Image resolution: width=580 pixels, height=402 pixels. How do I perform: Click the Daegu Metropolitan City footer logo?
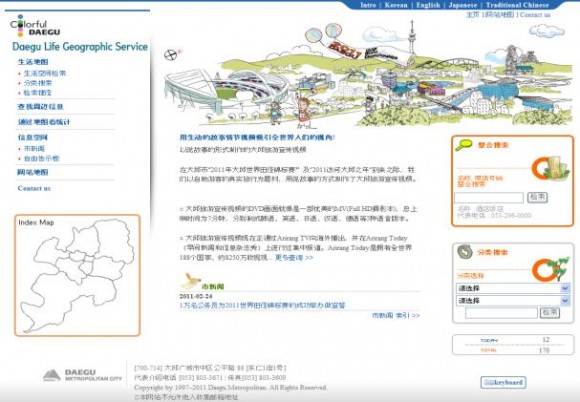82,375
